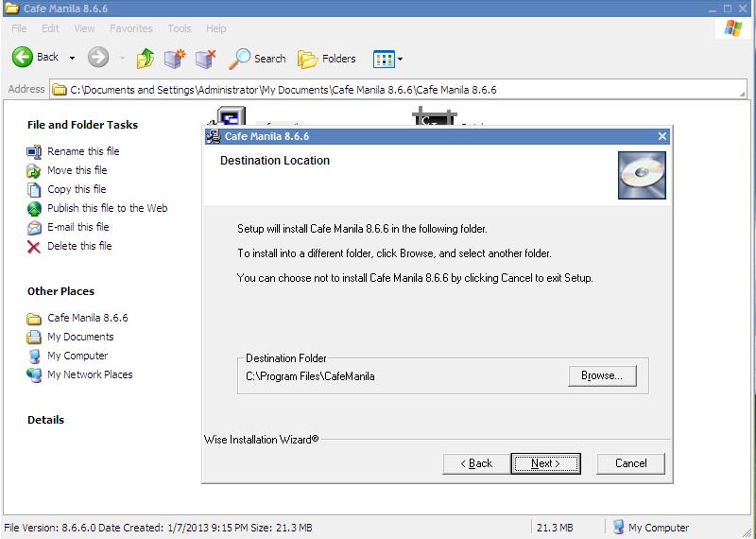Screen dimensions: 756x539
Task: Click the installer icon in dialog title bar
Action: click(x=213, y=136)
